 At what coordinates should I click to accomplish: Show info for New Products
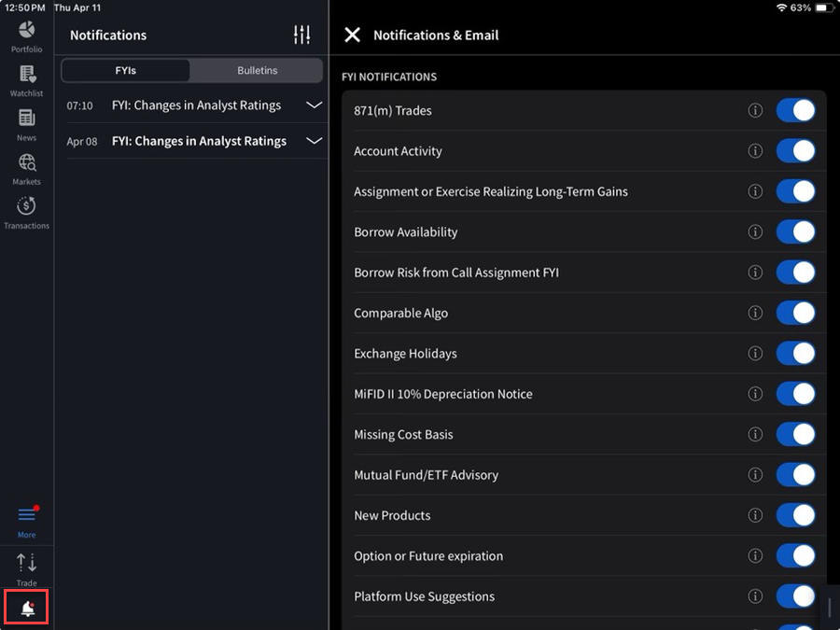pos(755,515)
